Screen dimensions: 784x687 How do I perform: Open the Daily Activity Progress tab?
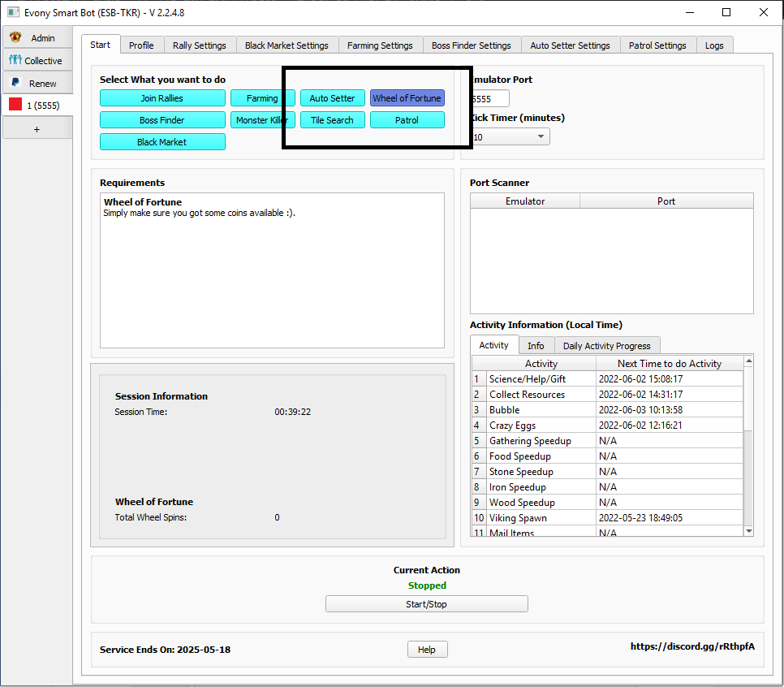(x=606, y=346)
